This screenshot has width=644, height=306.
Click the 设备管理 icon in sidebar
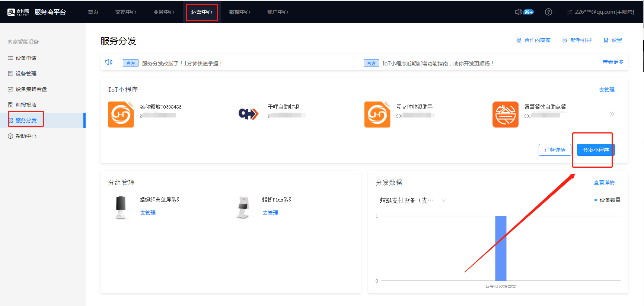[x=10, y=74]
